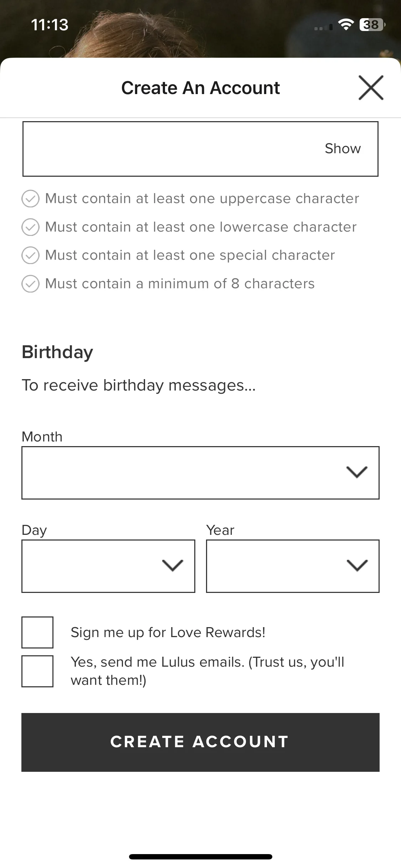401x868 pixels.
Task: Tap the minimum 8 characters check icon
Action: click(x=30, y=284)
